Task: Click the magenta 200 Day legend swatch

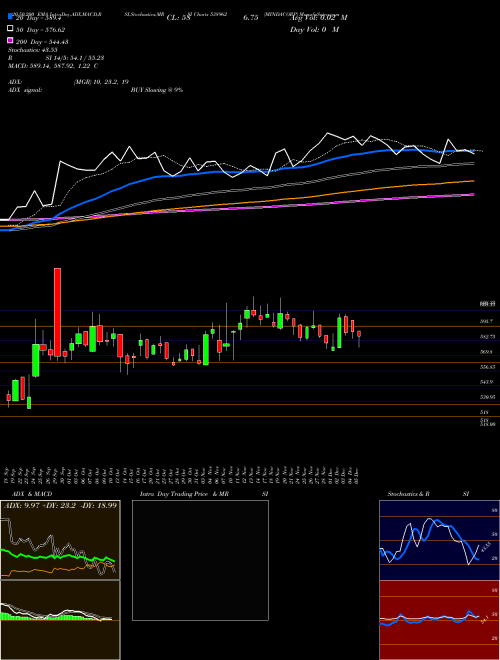Action: click(x=10, y=41)
